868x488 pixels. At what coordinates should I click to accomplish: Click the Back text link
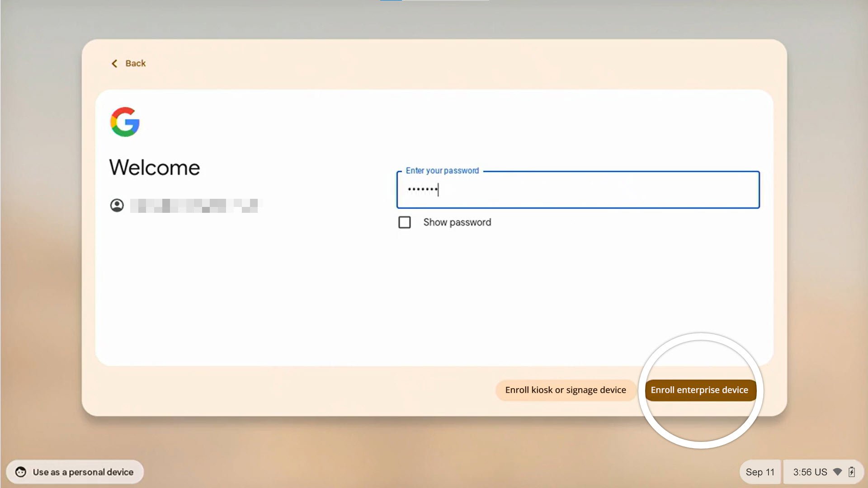pos(135,64)
